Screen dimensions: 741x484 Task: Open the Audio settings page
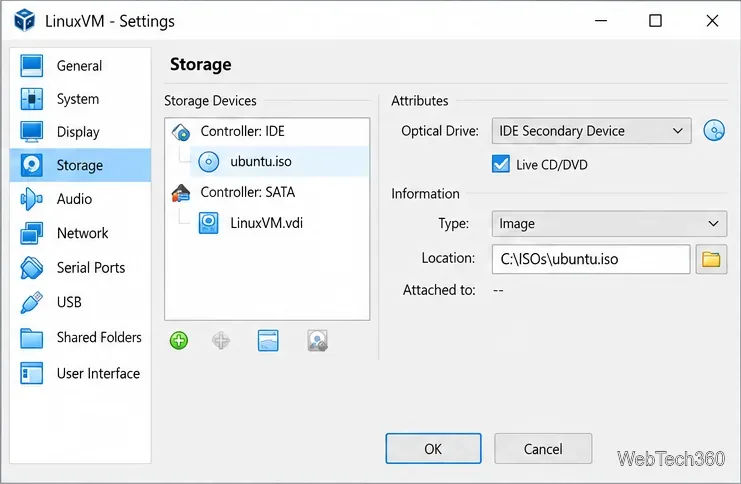[80, 199]
